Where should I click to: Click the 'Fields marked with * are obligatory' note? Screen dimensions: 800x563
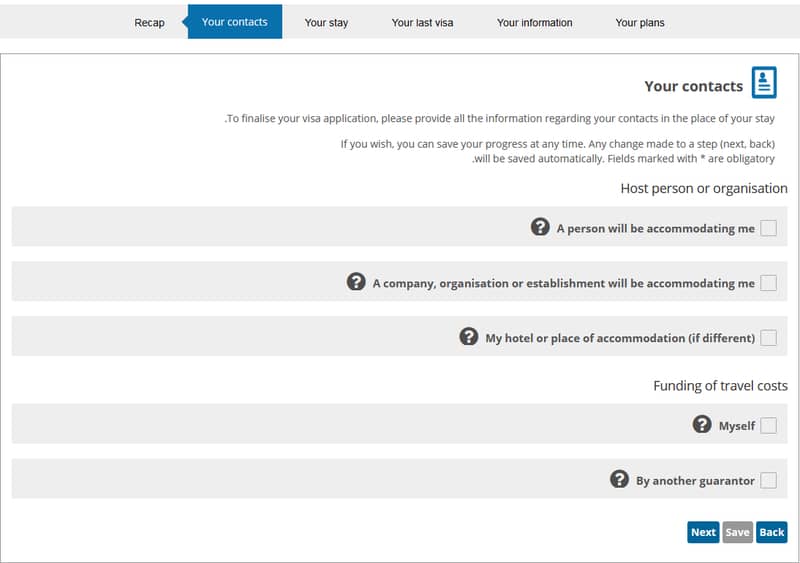[691, 159]
